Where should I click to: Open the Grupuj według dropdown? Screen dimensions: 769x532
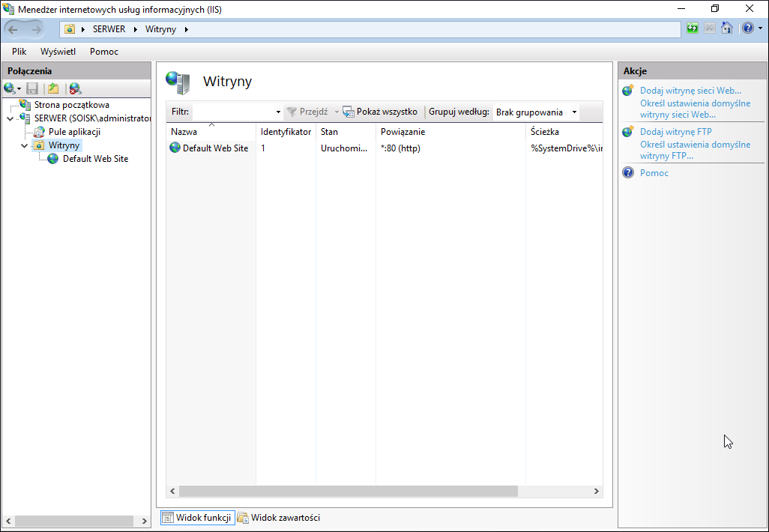pos(536,112)
